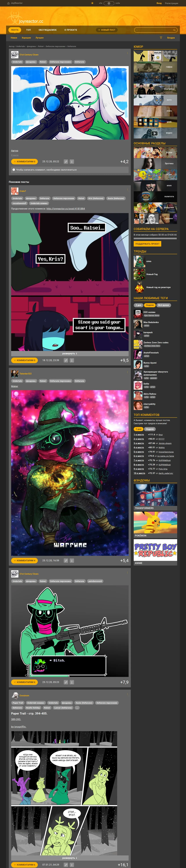Screen dimensions: 186x868
Task: Click link icon on post dated 25.12.20, 16:59
Action: [x=66, y=561]
